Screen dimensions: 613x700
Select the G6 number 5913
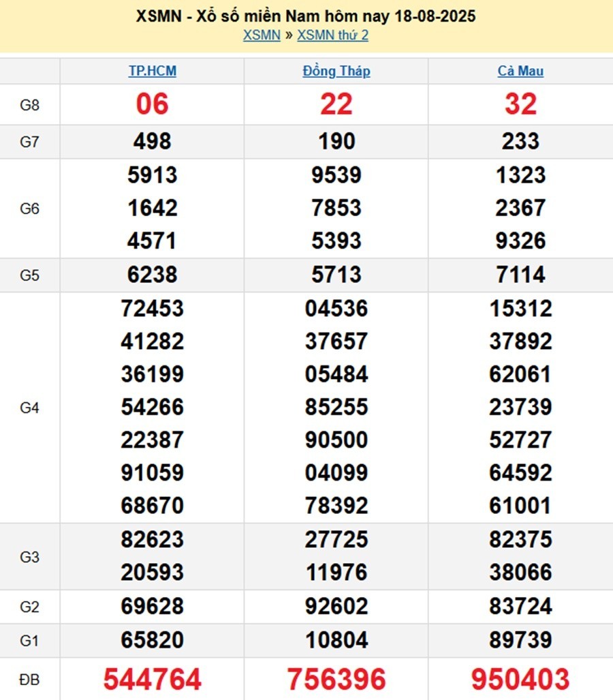(x=153, y=175)
